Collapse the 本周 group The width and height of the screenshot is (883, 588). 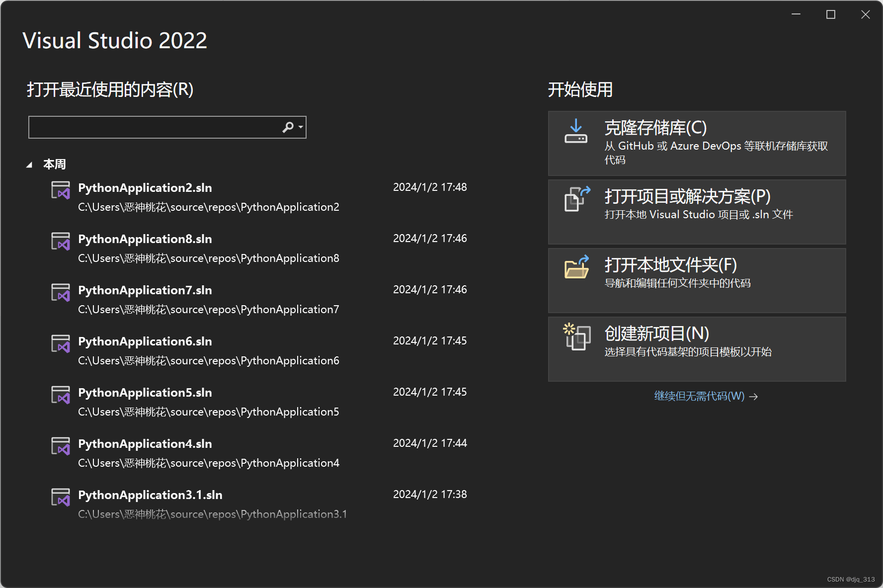(x=29, y=165)
